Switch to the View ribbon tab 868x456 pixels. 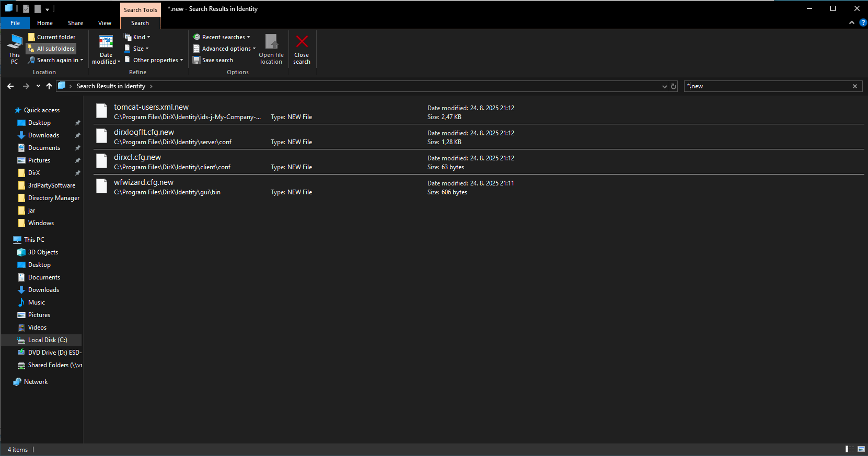(x=105, y=23)
